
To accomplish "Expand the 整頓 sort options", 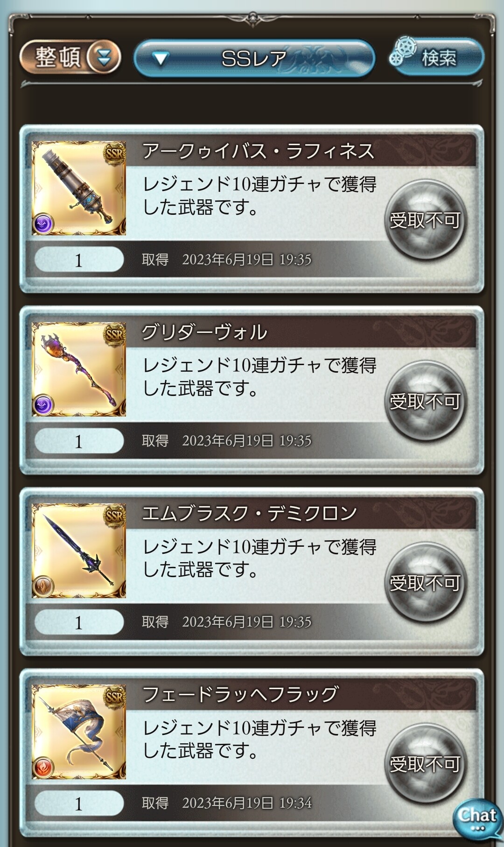I will coord(70,57).
